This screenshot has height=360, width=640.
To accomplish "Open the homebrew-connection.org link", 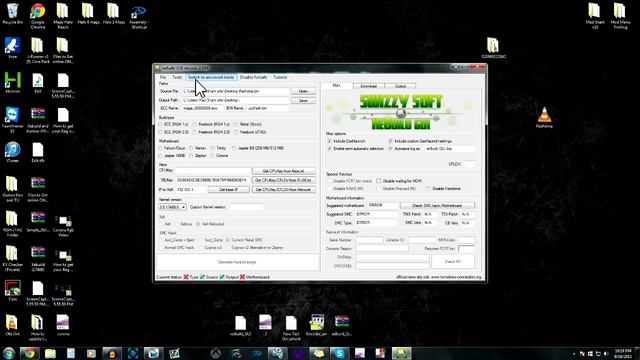I will click(456, 277).
